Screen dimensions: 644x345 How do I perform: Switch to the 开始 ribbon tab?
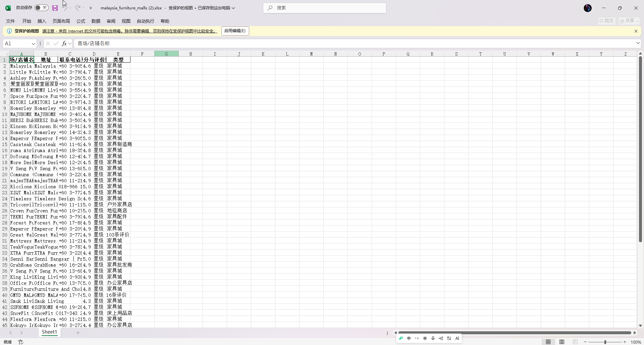click(x=27, y=21)
